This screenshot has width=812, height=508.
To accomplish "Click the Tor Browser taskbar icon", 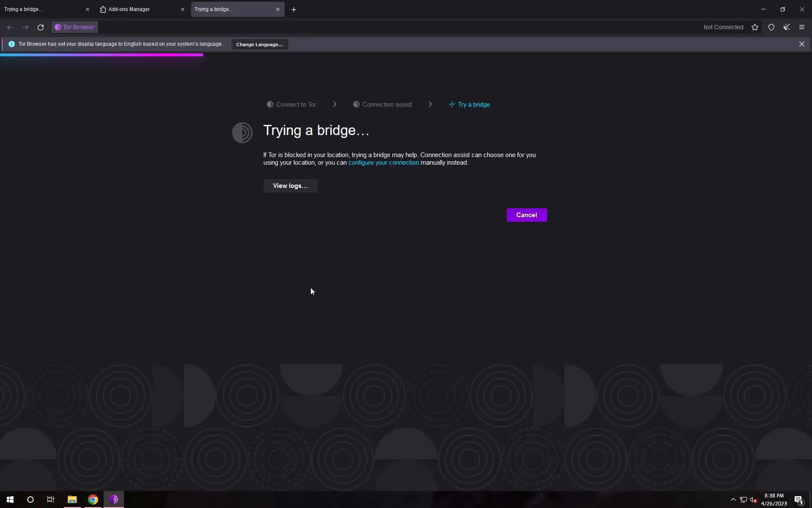I will tap(114, 500).
